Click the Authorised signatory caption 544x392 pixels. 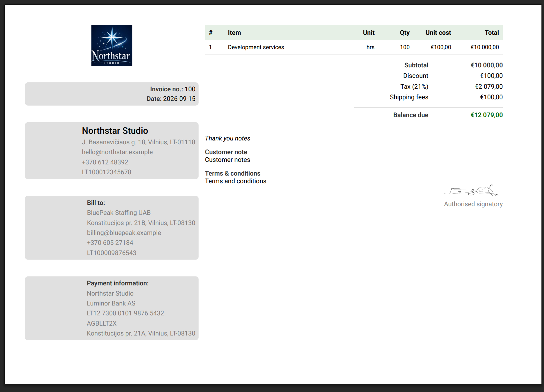(x=473, y=204)
